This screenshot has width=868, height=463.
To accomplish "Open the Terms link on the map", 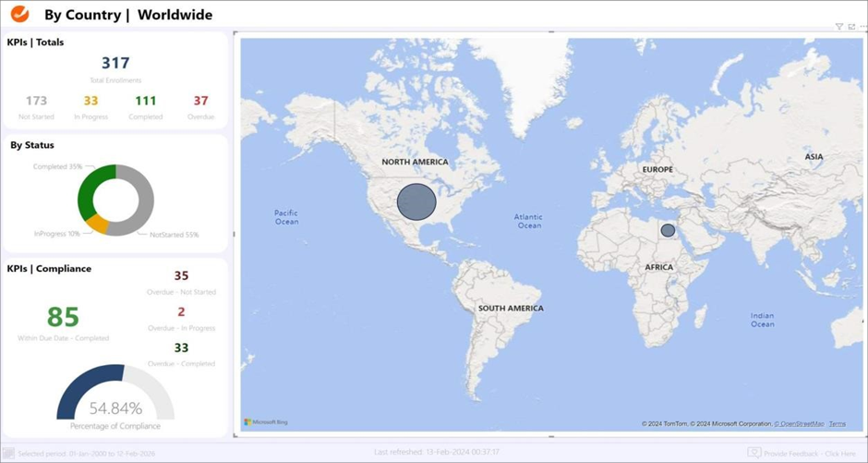I will click(x=837, y=424).
